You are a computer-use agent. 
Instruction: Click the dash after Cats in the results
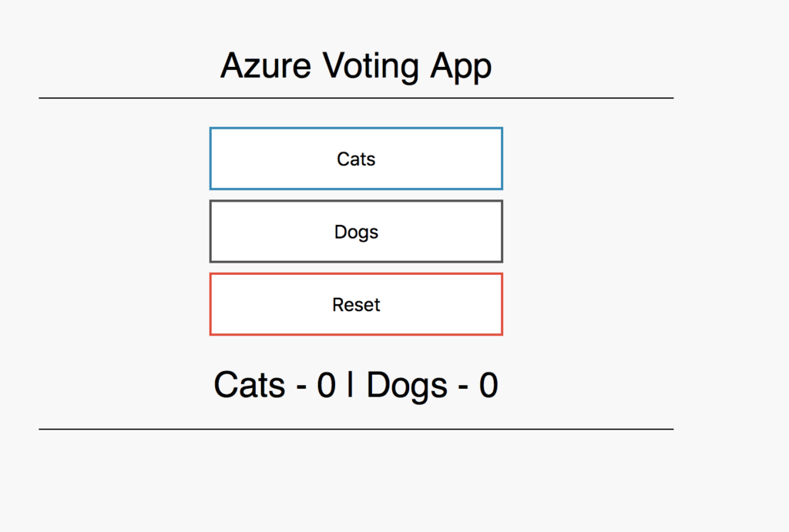300,386
